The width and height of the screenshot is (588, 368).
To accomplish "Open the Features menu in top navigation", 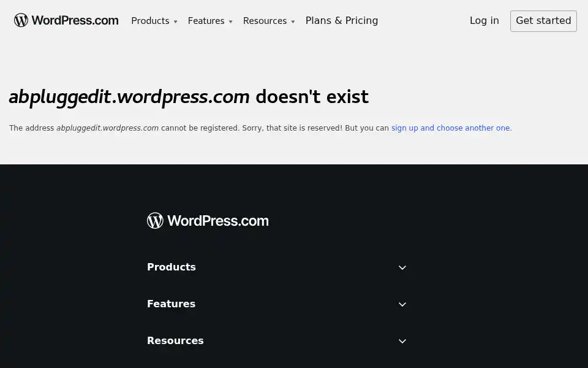I will point(210,21).
